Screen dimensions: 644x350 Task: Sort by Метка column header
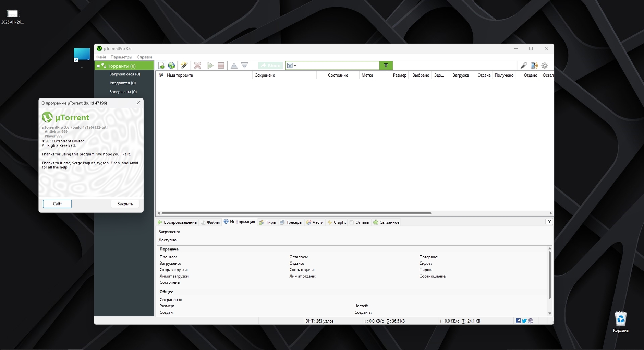pos(373,75)
